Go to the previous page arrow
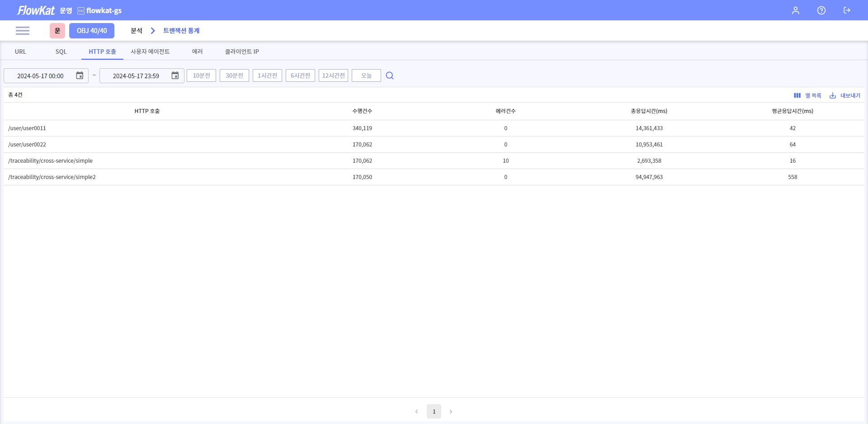The height and width of the screenshot is (424, 868). click(x=416, y=411)
